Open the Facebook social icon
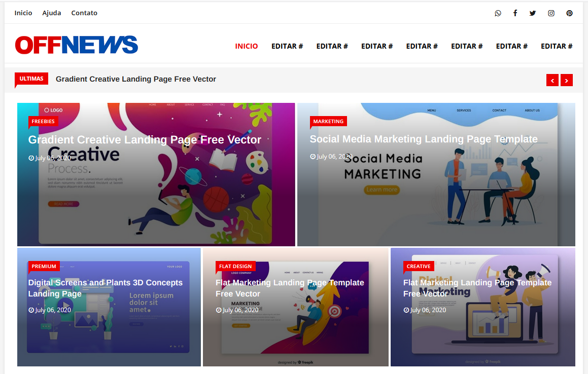This screenshot has height=374, width=588. [515, 13]
